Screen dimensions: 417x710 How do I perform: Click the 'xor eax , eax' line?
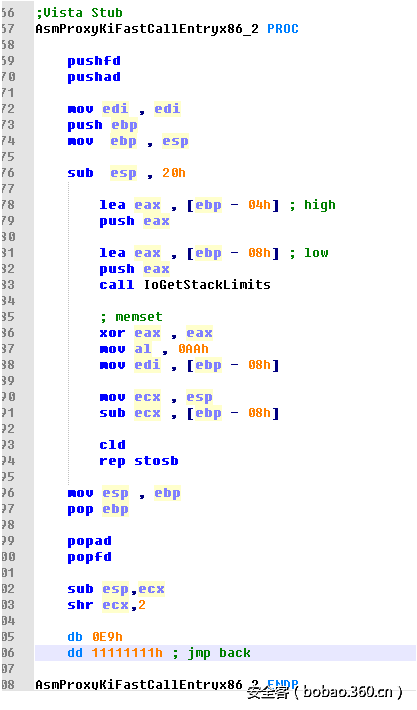point(156,333)
